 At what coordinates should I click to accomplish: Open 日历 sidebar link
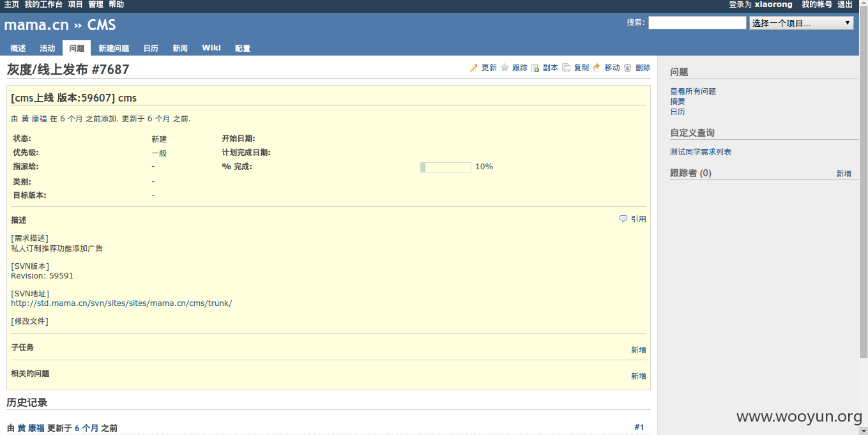click(678, 112)
